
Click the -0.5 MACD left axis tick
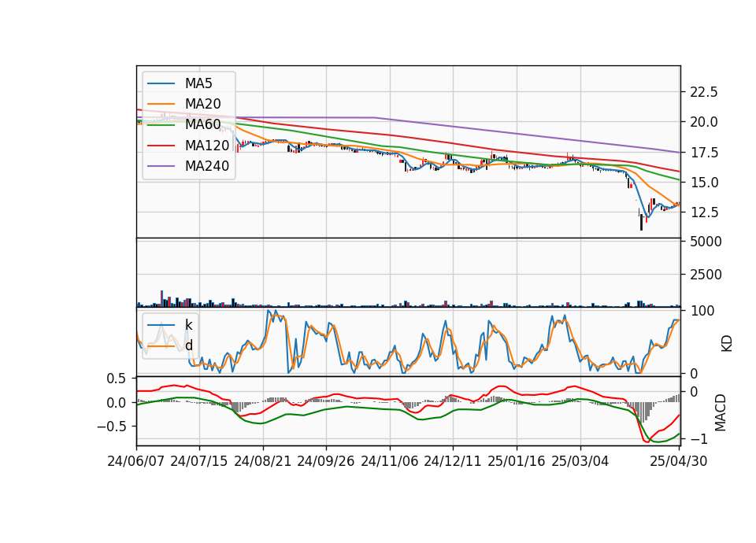(111, 427)
